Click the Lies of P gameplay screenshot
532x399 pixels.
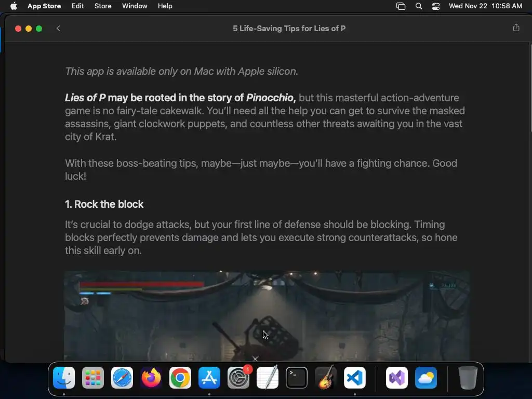point(267,315)
